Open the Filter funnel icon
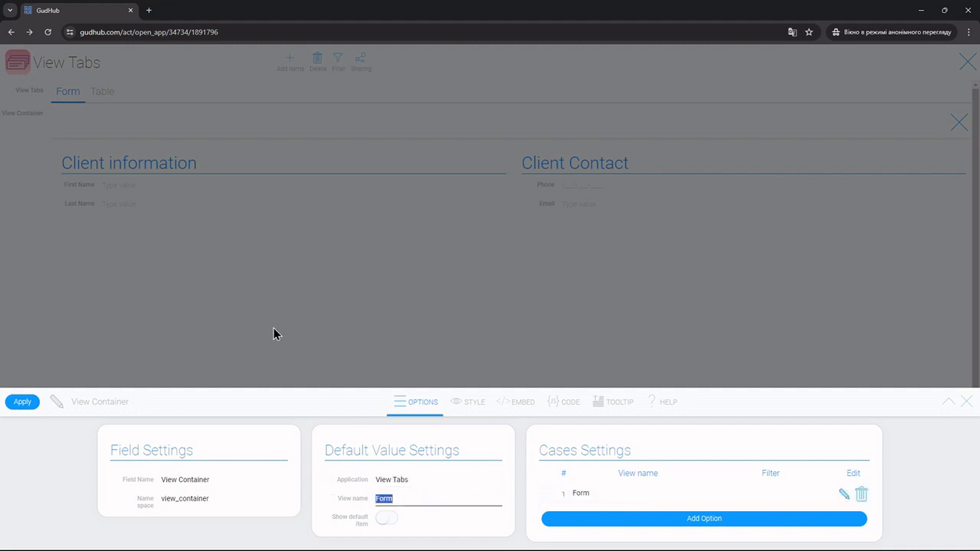This screenshot has width=980, height=551. click(338, 58)
